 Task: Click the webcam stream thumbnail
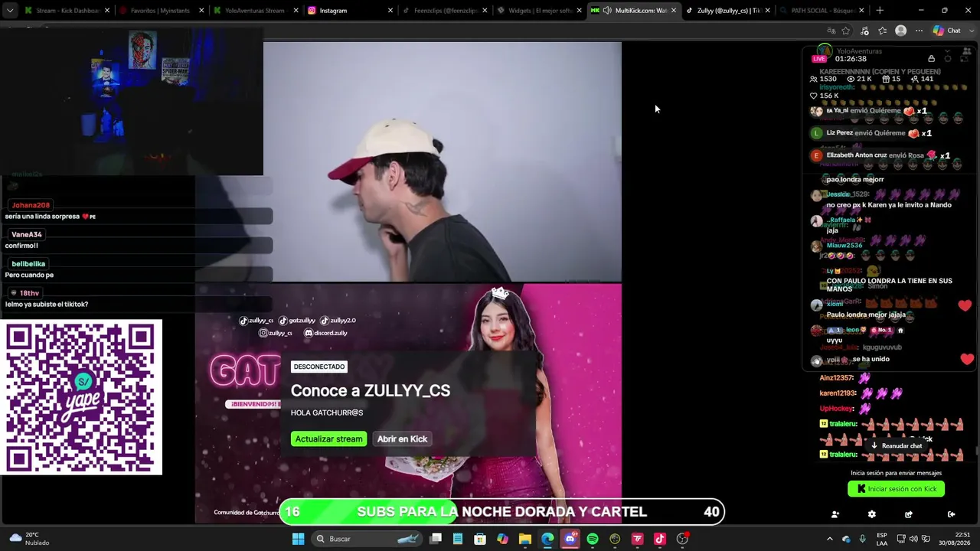pyautogui.click(x=132, y=102)
